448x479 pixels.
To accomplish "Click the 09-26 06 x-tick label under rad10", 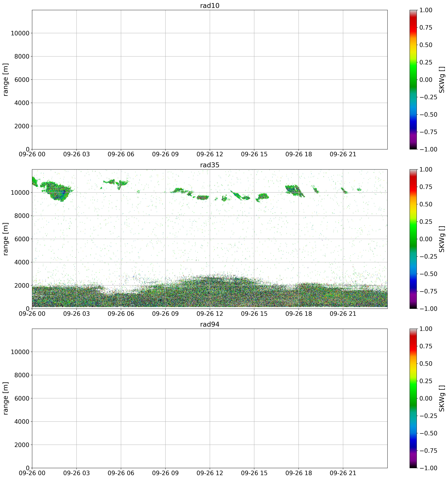I will pyautogui.click(x=121, y=154).
